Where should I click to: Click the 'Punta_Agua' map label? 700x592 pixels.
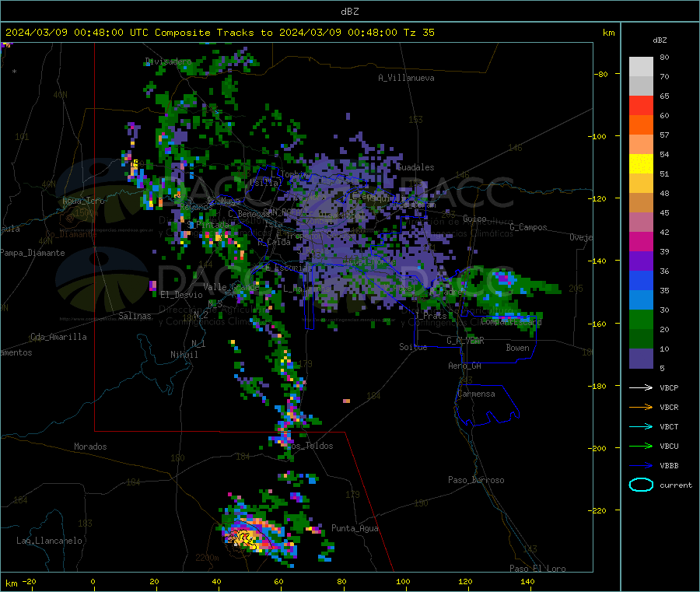pos(355,529)
